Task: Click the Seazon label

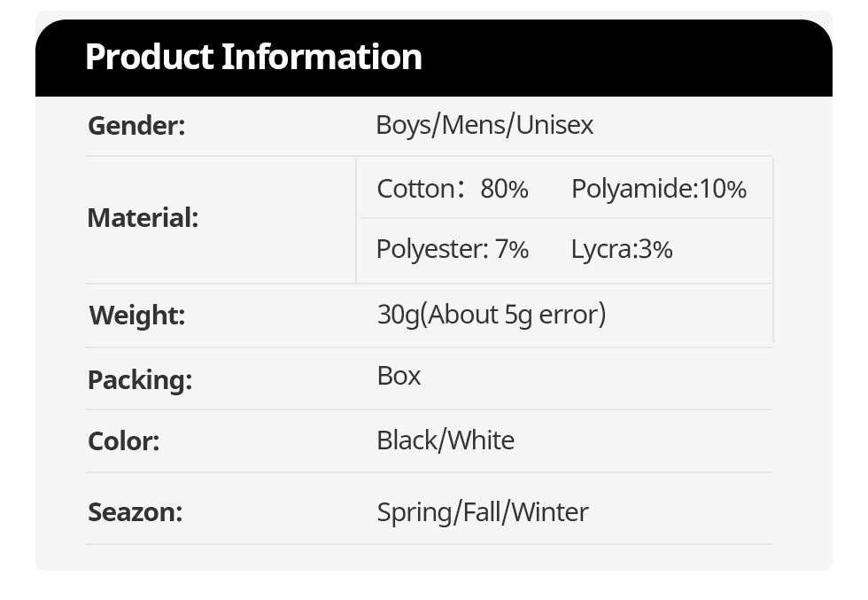Action: [x=135, y=511]
